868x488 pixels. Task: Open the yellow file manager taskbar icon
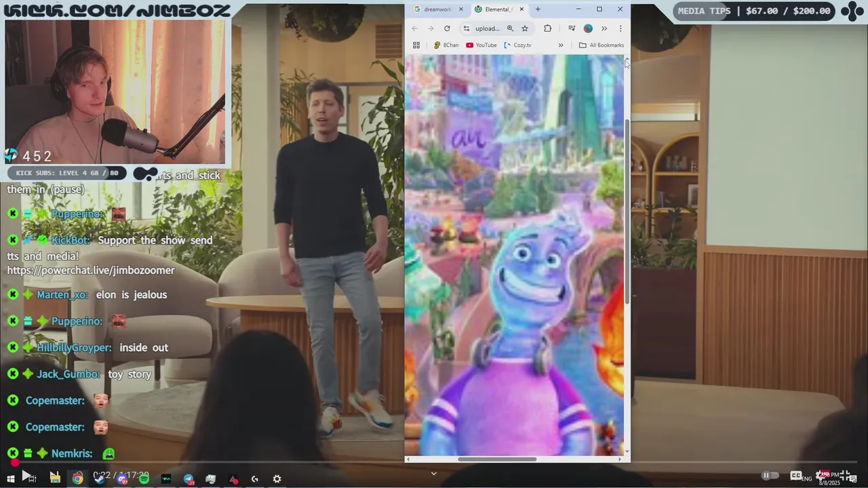[x=55, y=479]
